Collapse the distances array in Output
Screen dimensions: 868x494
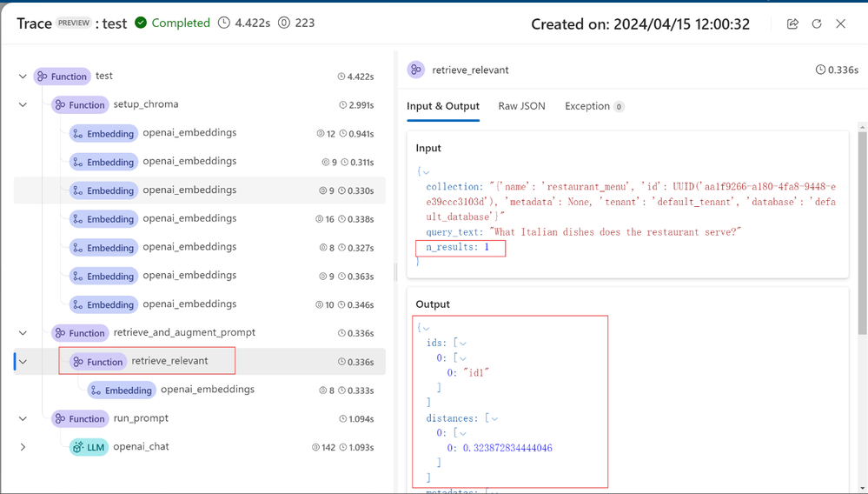[x=494, y=418]
